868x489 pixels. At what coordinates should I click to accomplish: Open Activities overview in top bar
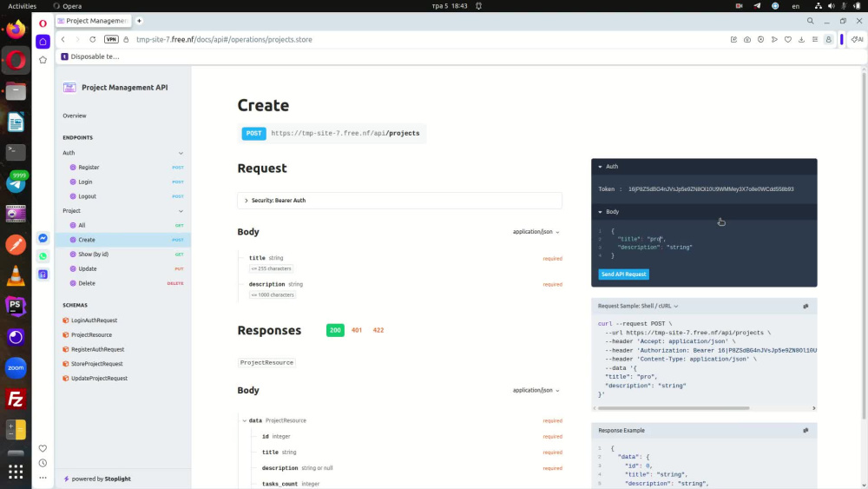tap(23, 5)
